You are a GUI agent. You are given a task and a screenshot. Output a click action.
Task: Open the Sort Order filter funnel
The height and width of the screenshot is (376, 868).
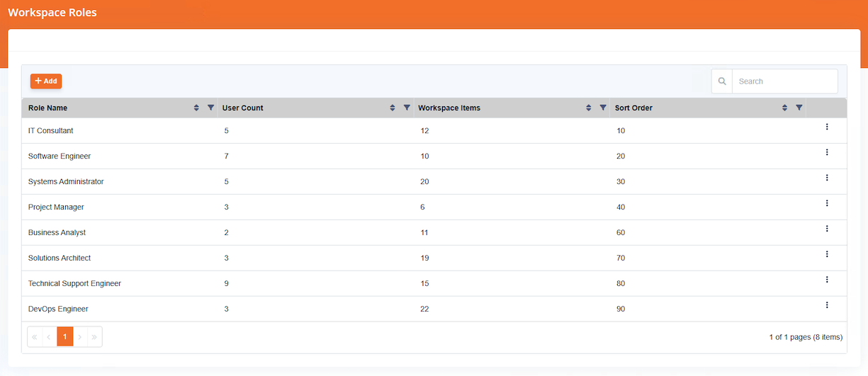pos(799,108)
